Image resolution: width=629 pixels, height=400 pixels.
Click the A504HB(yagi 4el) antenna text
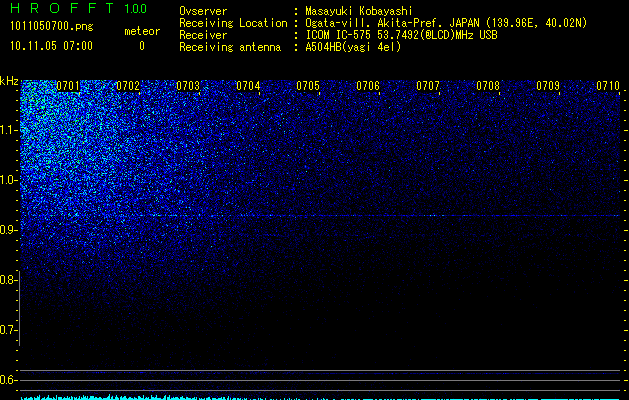(353, 47)
